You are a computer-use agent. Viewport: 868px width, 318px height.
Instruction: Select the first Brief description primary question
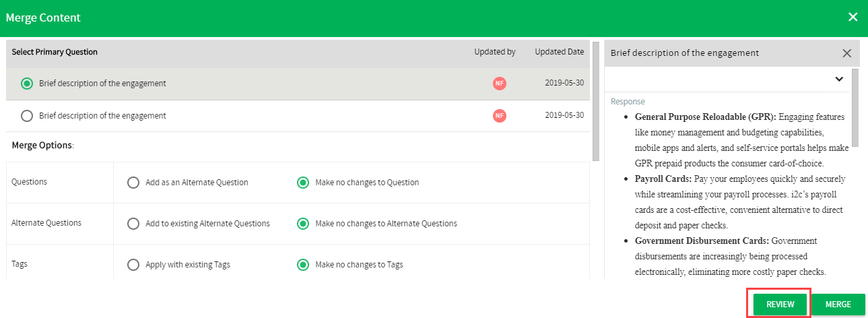coord(27,84)
